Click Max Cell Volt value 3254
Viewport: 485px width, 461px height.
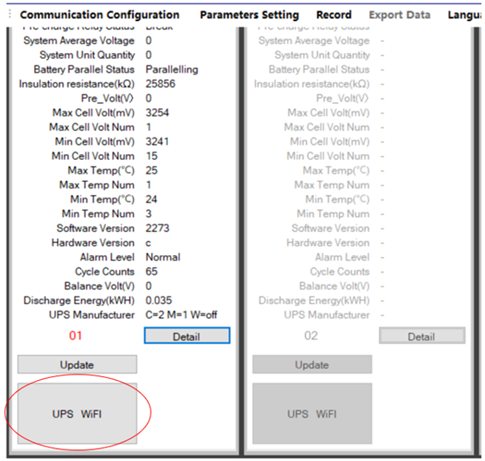[x=157, y=113]
